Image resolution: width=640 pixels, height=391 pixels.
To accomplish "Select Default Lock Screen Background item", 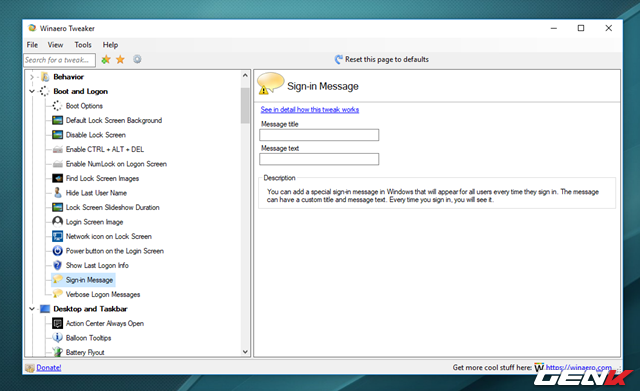I will (x=114, y=120).
